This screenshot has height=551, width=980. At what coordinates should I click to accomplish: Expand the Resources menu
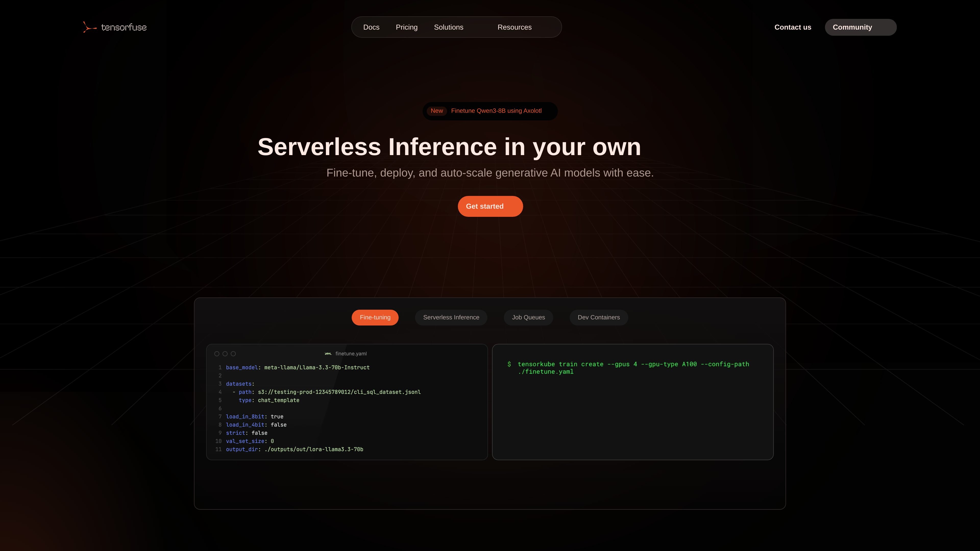[x=514, y=27]
